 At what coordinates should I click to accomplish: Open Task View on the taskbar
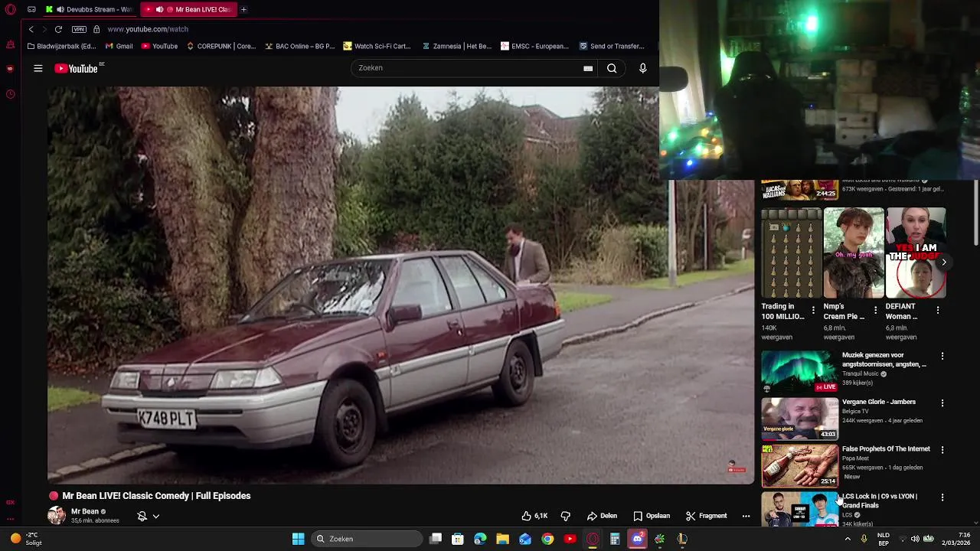(x=436, y=539)
